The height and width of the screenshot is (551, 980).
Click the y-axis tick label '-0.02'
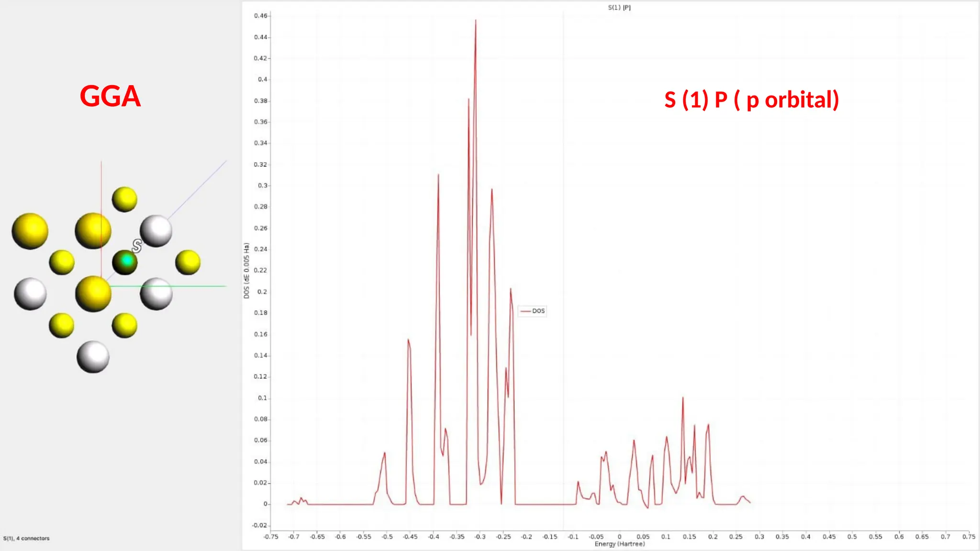tap(260, 525)
